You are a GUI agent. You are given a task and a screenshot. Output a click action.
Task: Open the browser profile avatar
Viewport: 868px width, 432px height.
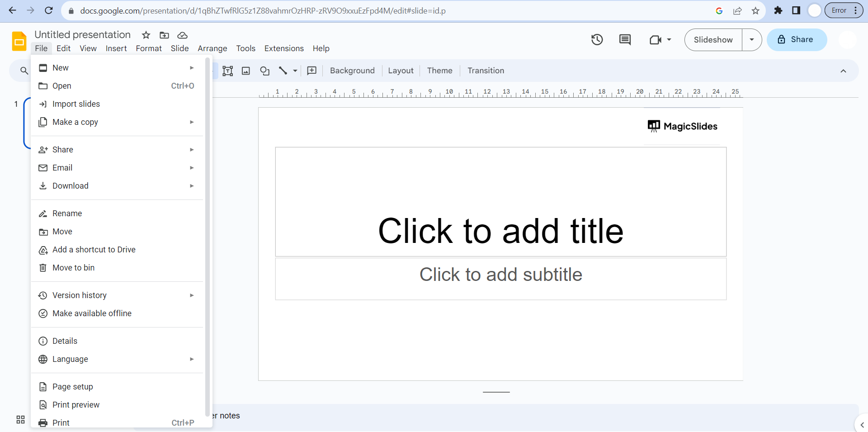click(814, 10)
